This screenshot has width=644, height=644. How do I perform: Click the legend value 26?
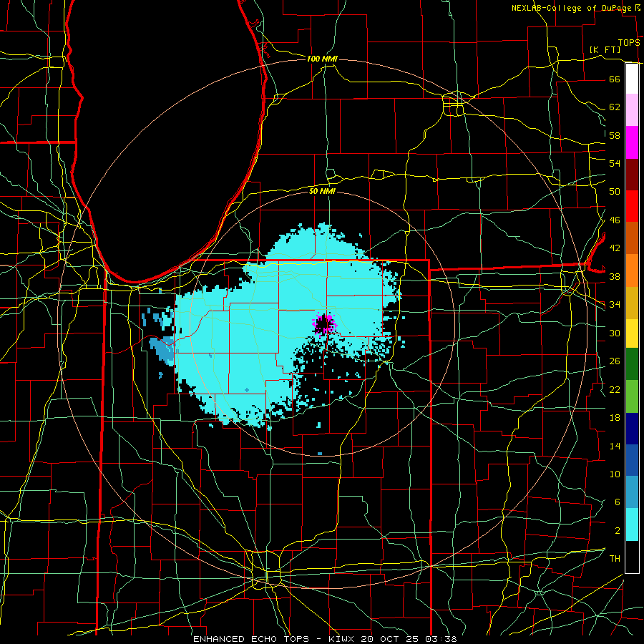tap(615, 361)
